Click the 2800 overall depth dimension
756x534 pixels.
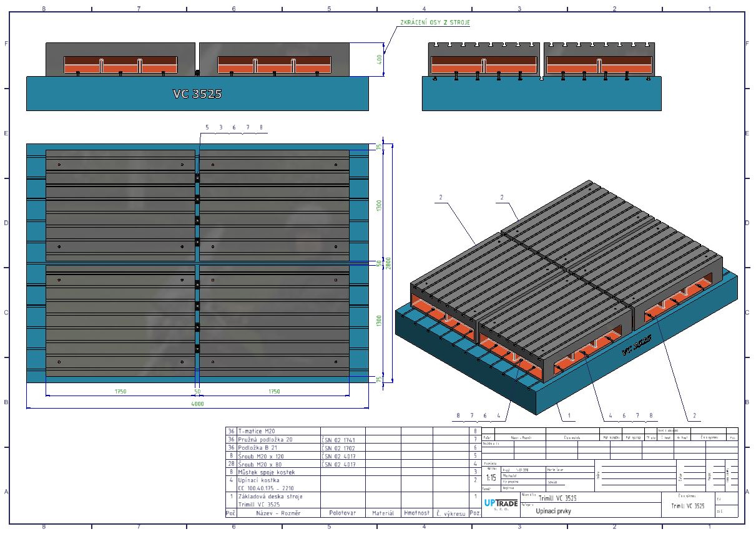click(387, 262)
